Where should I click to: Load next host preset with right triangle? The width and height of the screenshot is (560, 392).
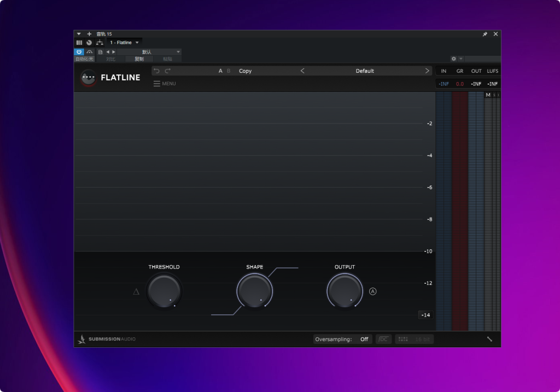(x=114, y=52)
